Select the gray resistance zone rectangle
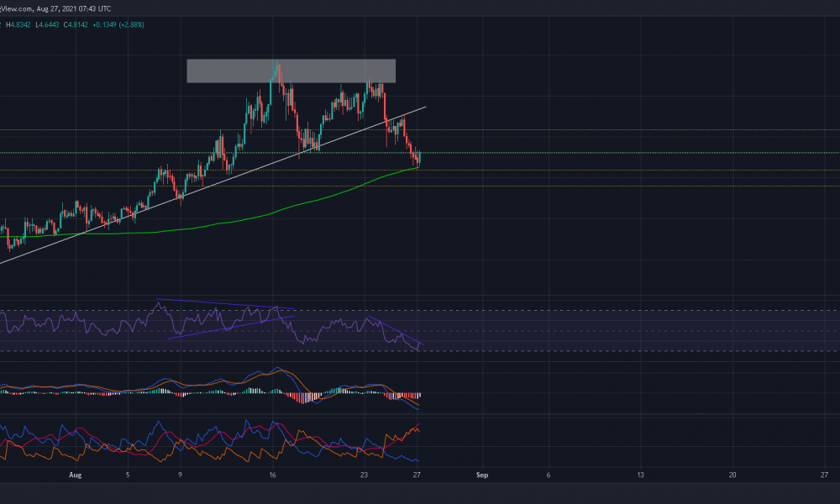Viewport: 840px width, 504px height. point(291,71)
